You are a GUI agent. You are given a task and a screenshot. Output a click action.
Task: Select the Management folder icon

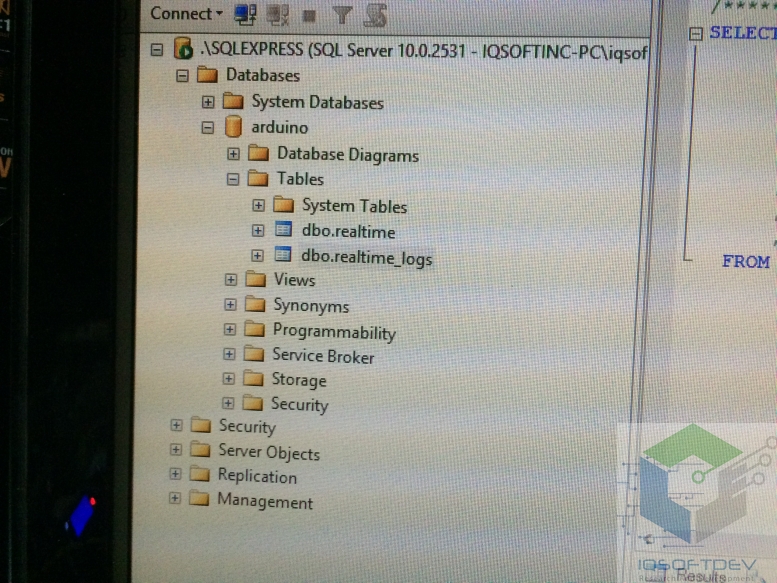click(199, 498)
